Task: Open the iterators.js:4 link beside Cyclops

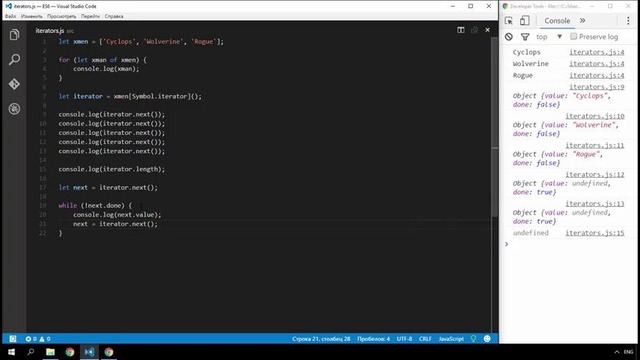Action: point(597,52)
